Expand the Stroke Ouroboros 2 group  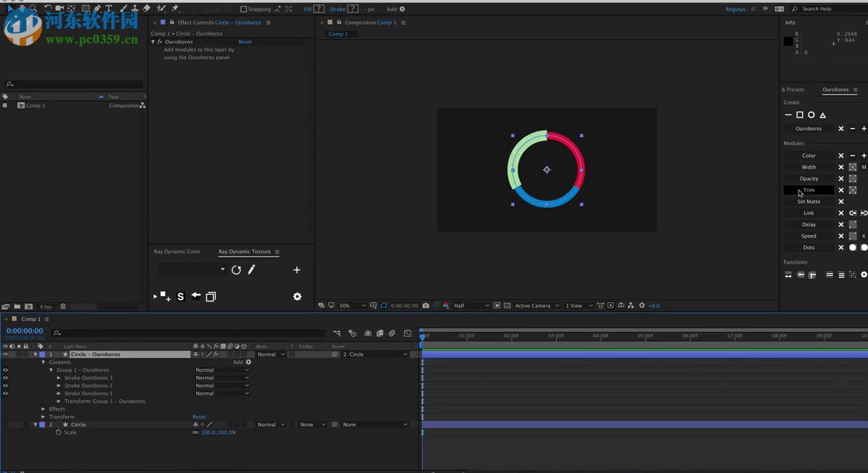(59, 386)
